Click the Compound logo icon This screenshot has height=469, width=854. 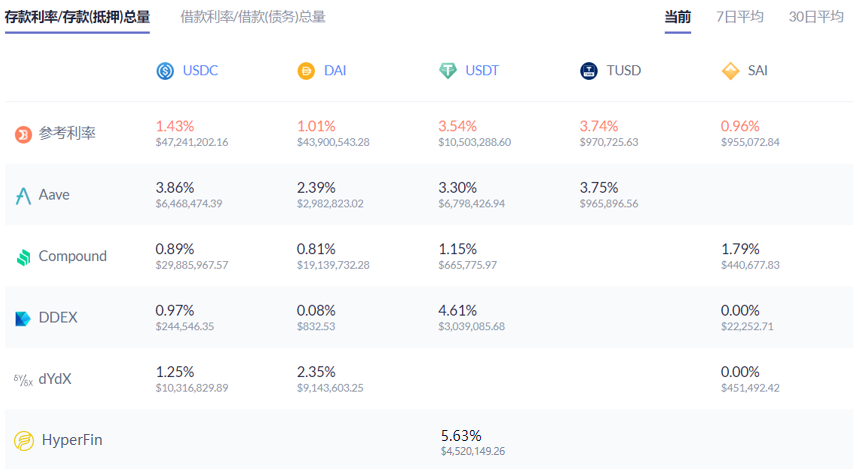pos(23,257)
